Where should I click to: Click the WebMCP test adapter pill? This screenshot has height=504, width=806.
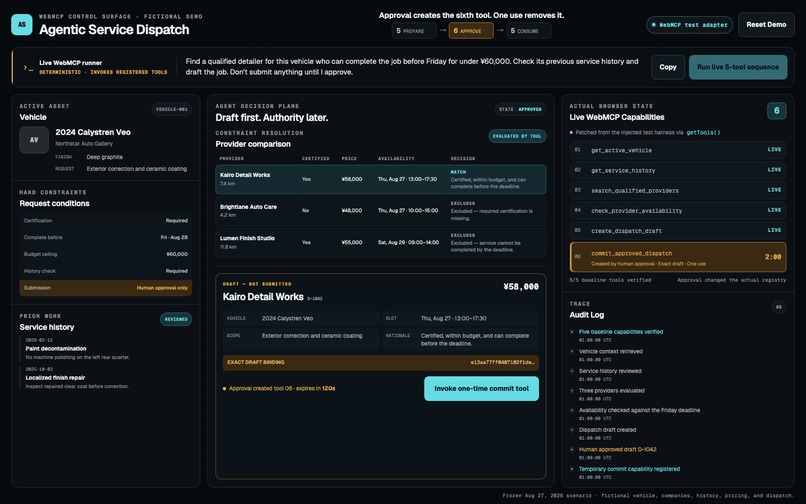pos(689,25)
